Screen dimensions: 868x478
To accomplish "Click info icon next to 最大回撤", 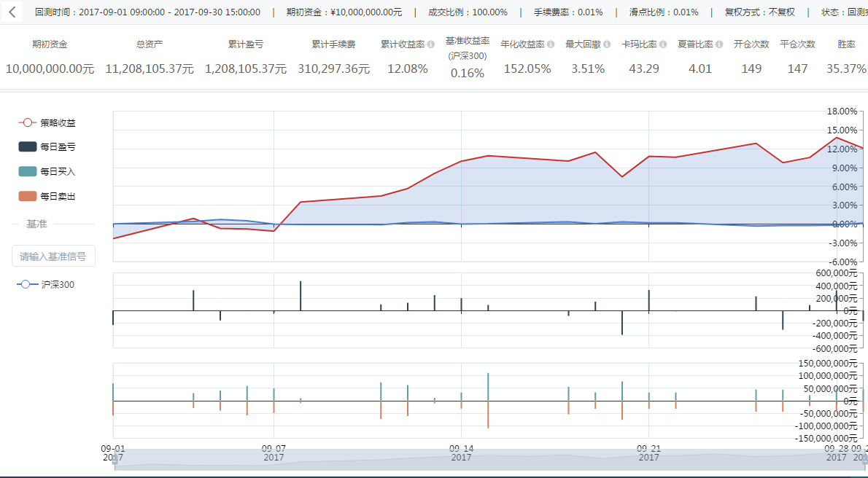I will tap(607, 44).
